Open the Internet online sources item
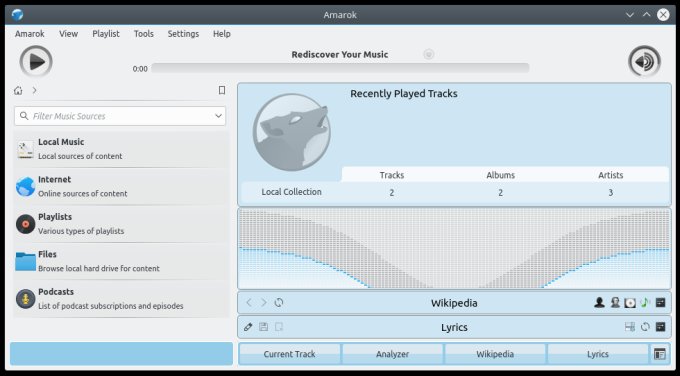Viewport: 680px width, 376px height. (121, 186)
